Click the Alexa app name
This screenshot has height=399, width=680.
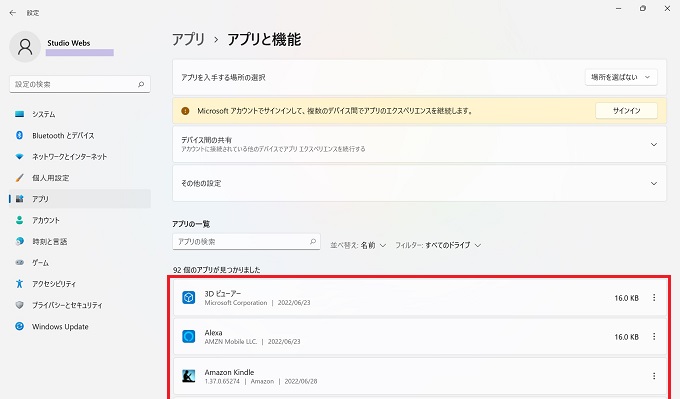click(x=213, y=333)
